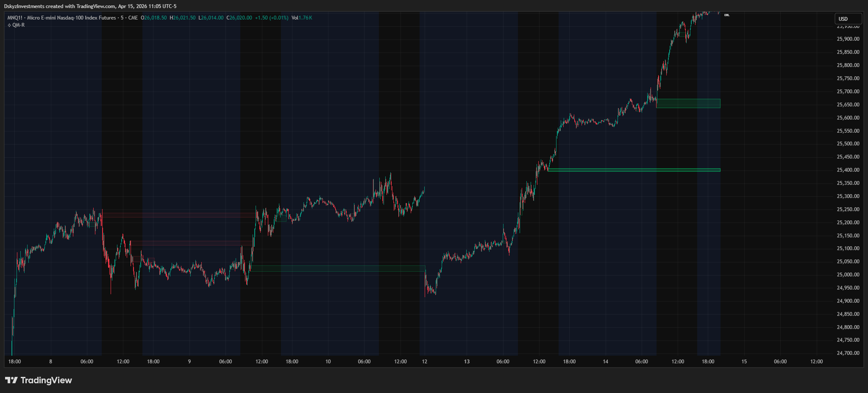Click the date label 13 on time axis
The image size is (868, 393).
467,362
